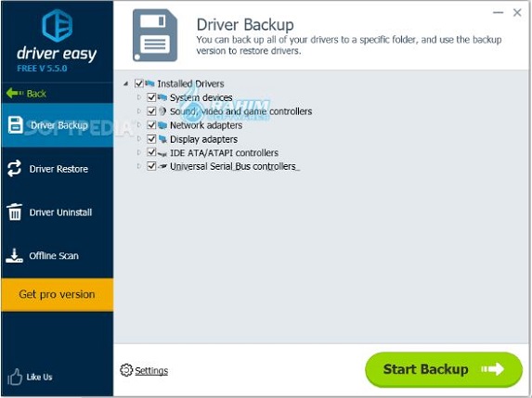Uncheck the System devices checkbox
The height and width of the screenshot is (398, 532).
[x=151, y=97]
